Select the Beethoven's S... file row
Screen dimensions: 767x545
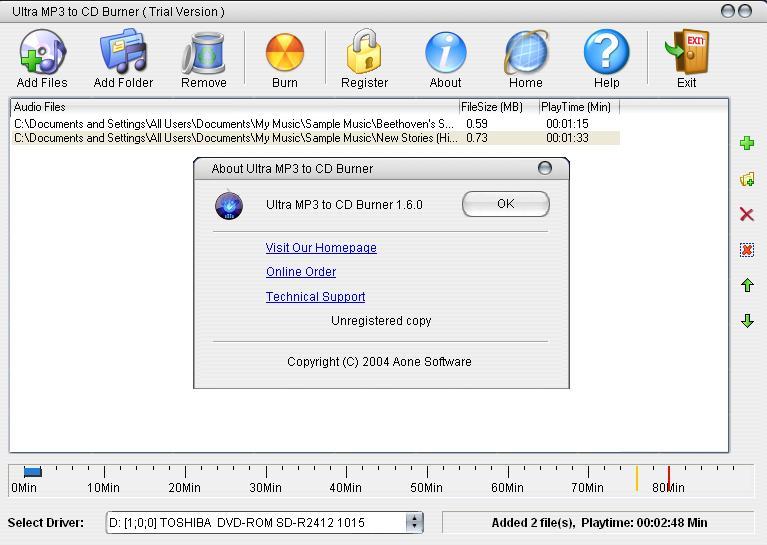[x=316, y=124]
